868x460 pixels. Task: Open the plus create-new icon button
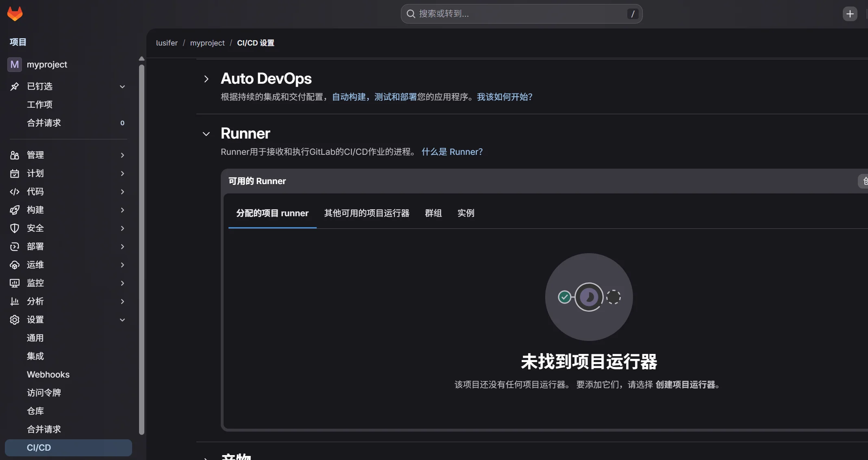pyautogui.click(x=850, y=14)
